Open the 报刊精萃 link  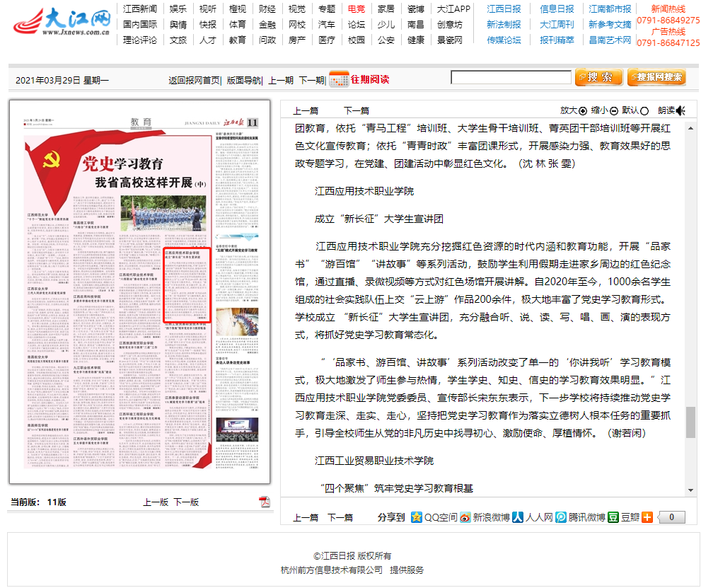[557, 40]
